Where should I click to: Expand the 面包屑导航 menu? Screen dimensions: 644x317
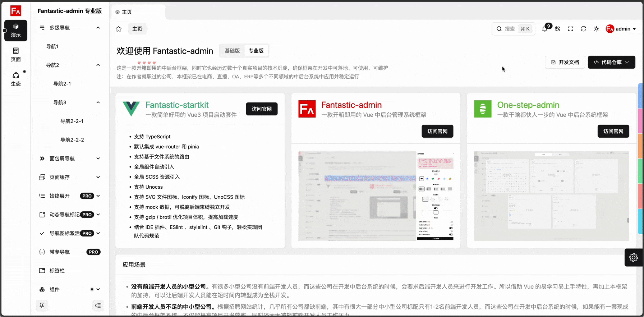click(70, 158)
